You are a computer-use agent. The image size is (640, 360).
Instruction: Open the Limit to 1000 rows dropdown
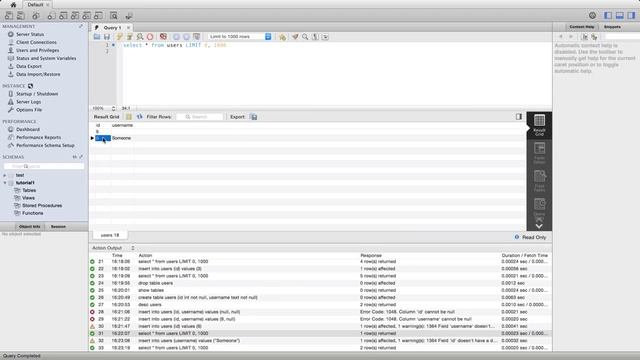click(240, 37)
